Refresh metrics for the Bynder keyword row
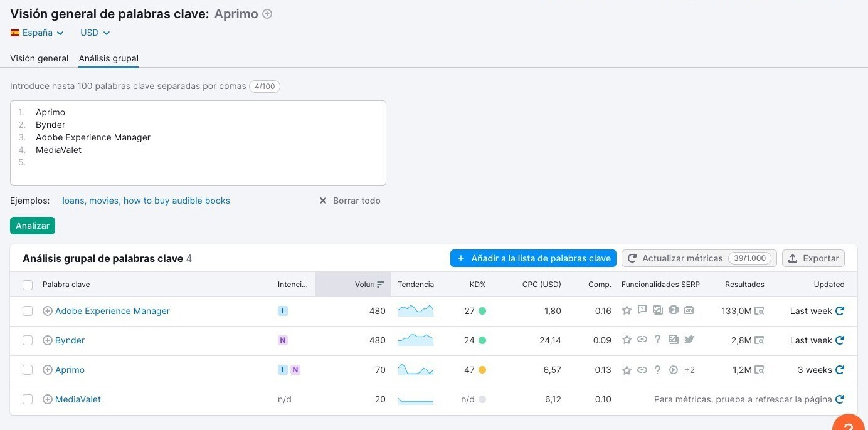This screenshot has height=430, width=868. coord(840,340)
